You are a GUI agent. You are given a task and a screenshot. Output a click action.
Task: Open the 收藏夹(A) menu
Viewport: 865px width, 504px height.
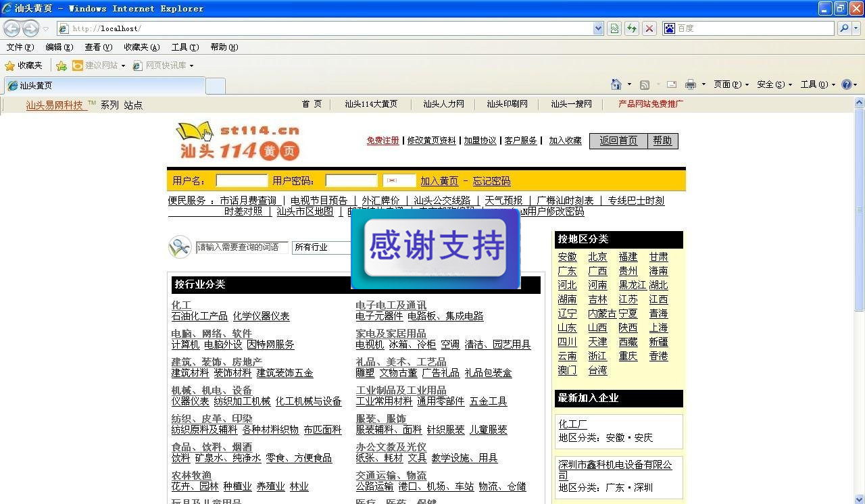(141, 47)
